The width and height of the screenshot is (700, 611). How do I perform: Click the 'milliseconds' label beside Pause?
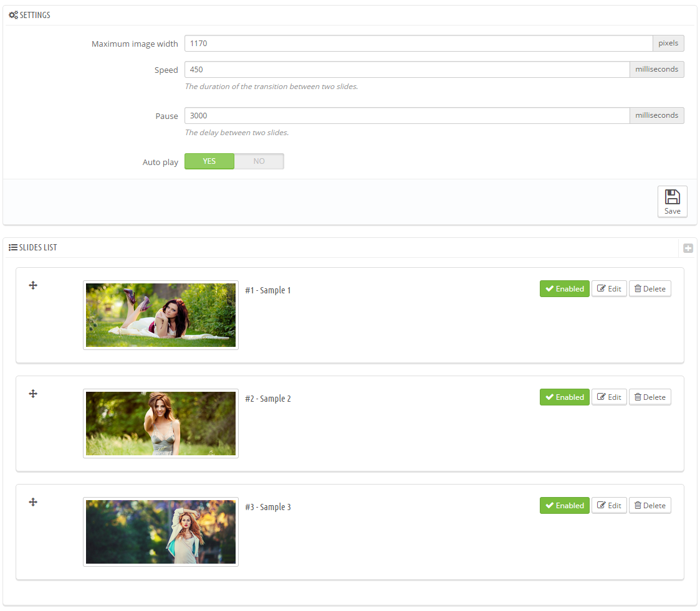coord(657,115)
